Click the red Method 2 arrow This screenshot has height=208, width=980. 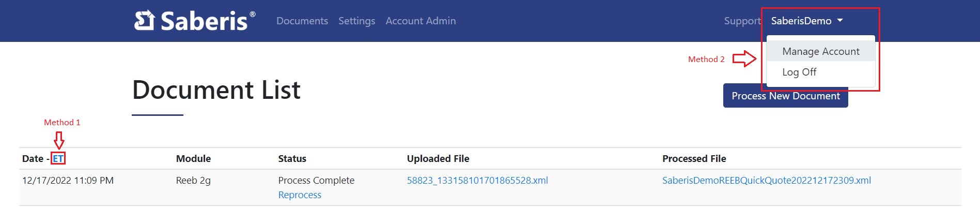[744, 58]
